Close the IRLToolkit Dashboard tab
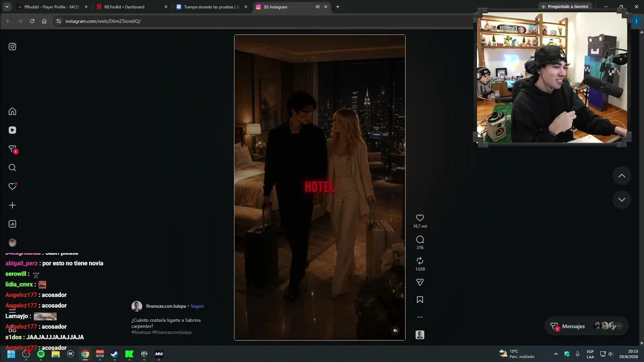 coord(166,7)
